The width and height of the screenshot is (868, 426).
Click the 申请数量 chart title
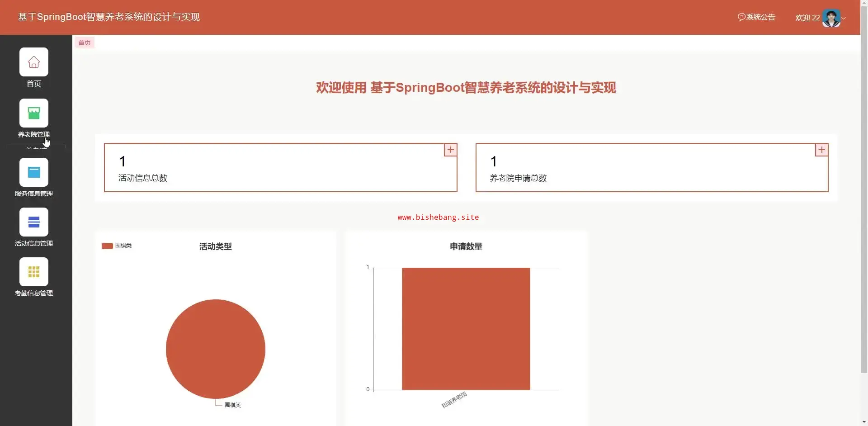[x=466, y=246]
